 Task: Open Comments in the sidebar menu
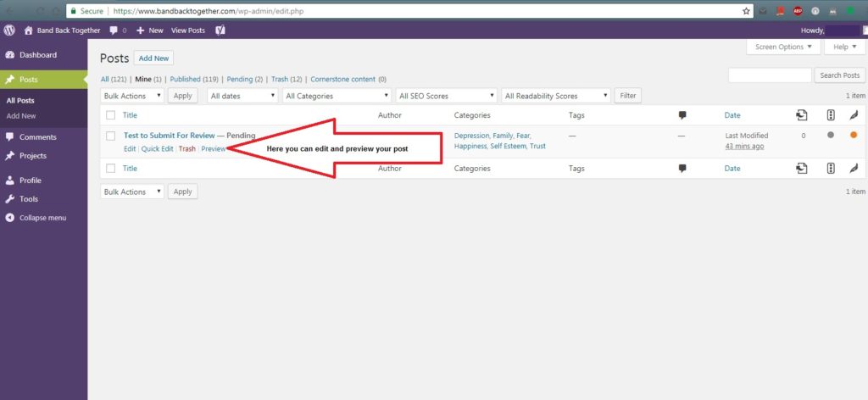(x=39, y=137)
